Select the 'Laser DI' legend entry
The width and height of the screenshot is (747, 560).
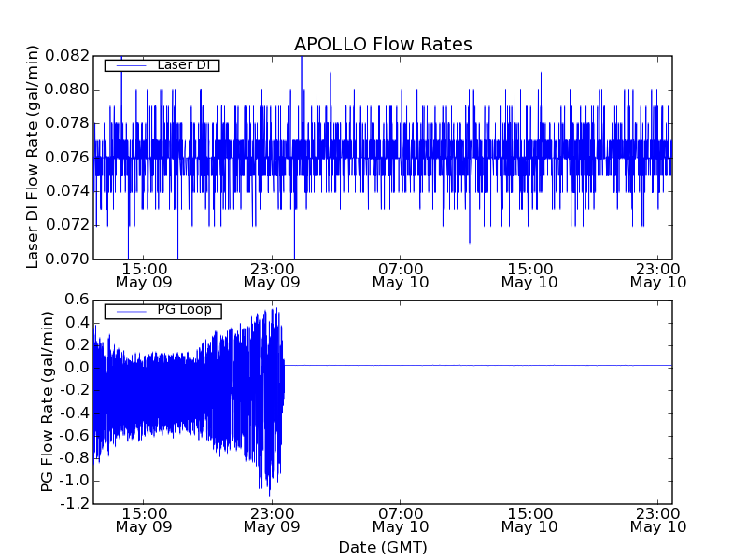point(162,65)
